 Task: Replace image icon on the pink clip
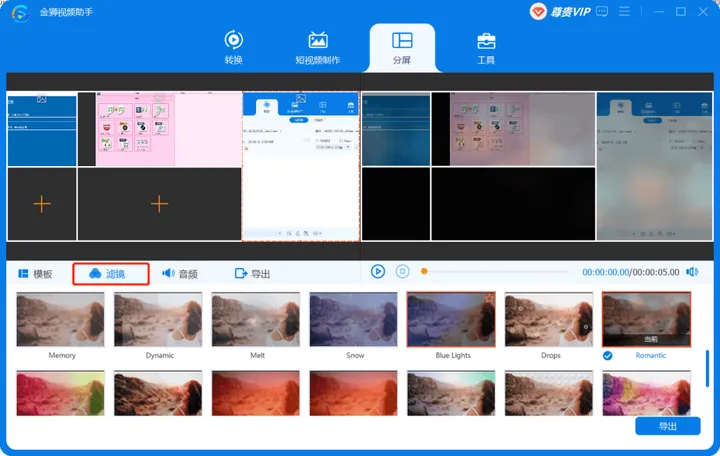click(x=159, y=98)
